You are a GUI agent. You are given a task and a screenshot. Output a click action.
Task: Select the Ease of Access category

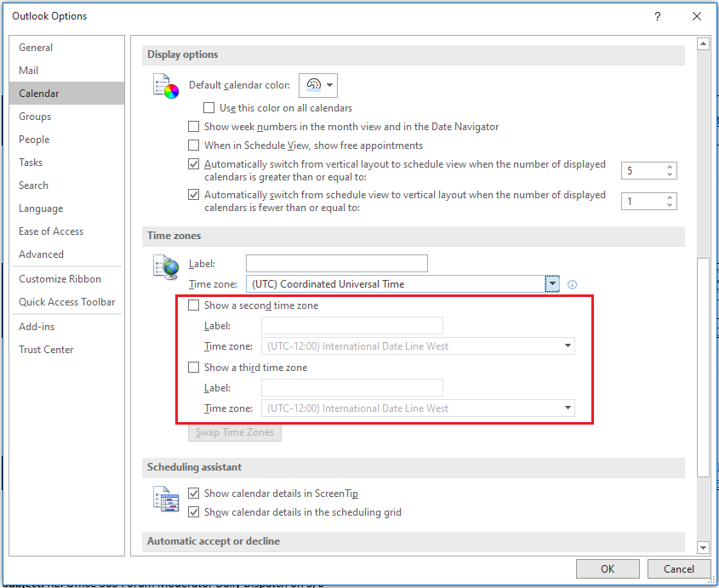click(x=66, y=231)
